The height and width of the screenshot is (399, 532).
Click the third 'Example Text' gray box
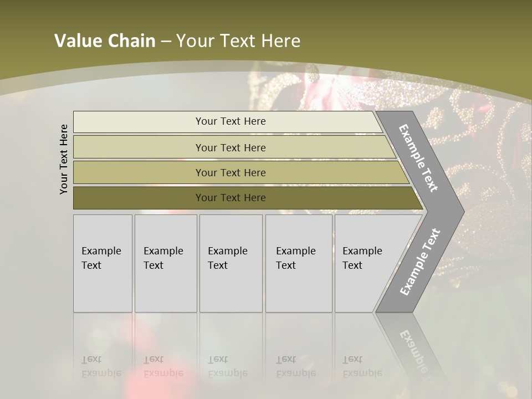pos(231,263)
